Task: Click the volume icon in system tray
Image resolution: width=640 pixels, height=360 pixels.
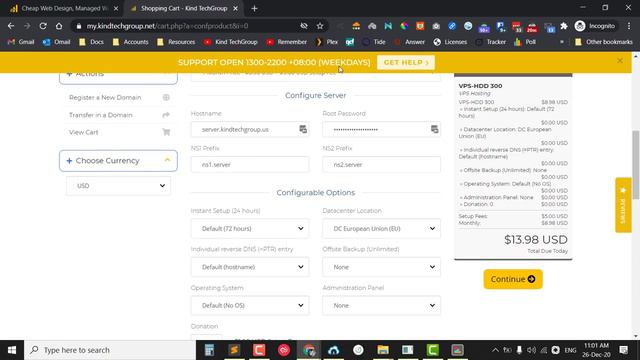Action: (531, 350)
